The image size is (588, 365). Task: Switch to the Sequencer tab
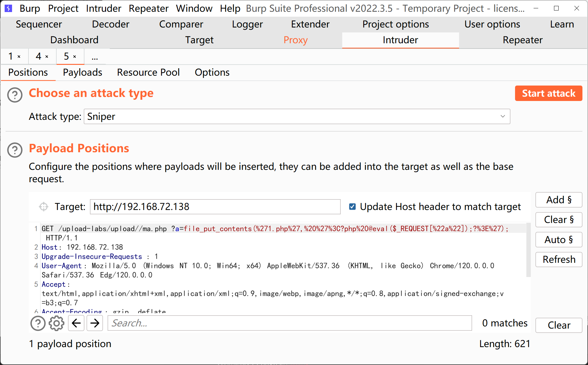point(39,24)
